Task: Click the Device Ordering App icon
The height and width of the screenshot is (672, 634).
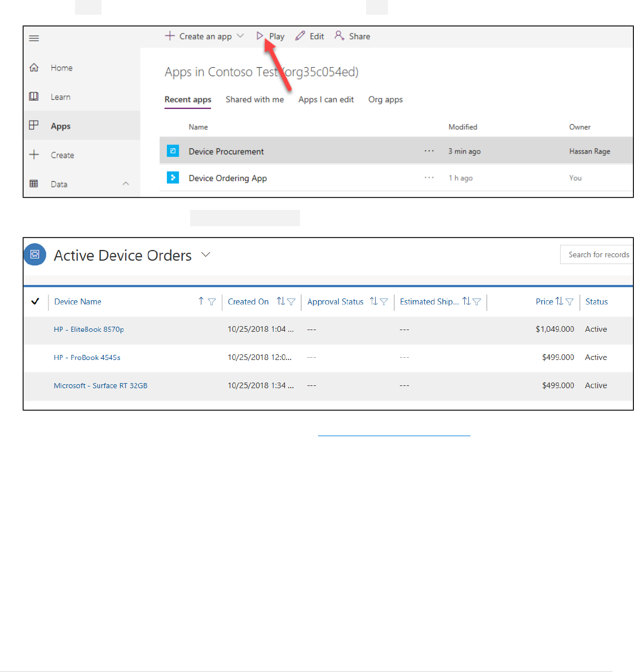Action: tap(173, 177)
